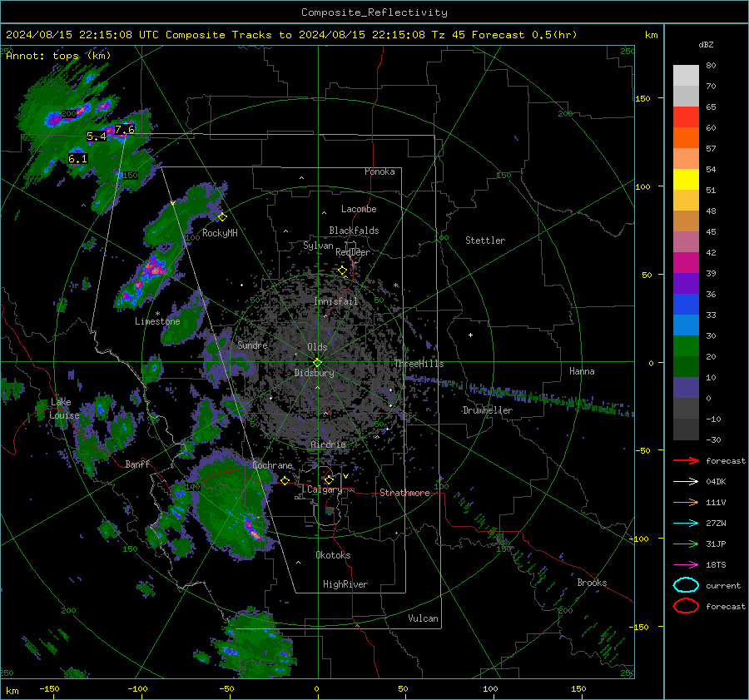Click the Stettler city label
The image size is (749, 700).
485,241
